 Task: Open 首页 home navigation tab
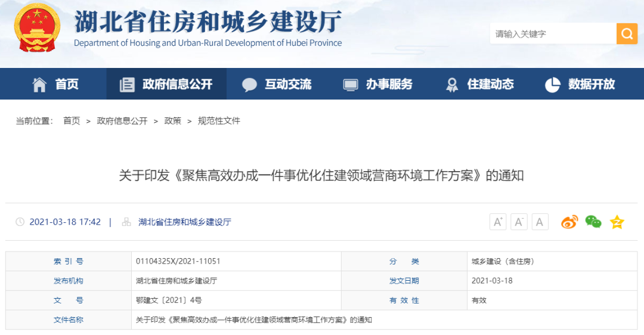pos(55,85)
